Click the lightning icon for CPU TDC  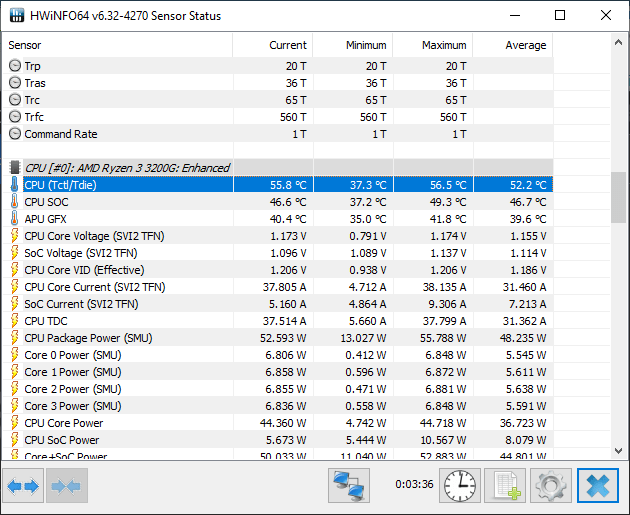point(14,321)
